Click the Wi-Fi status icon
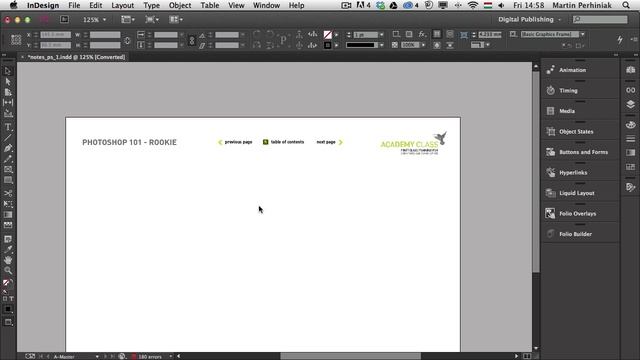640x360 pixels. pyautogui.click(x=473, y=5)
